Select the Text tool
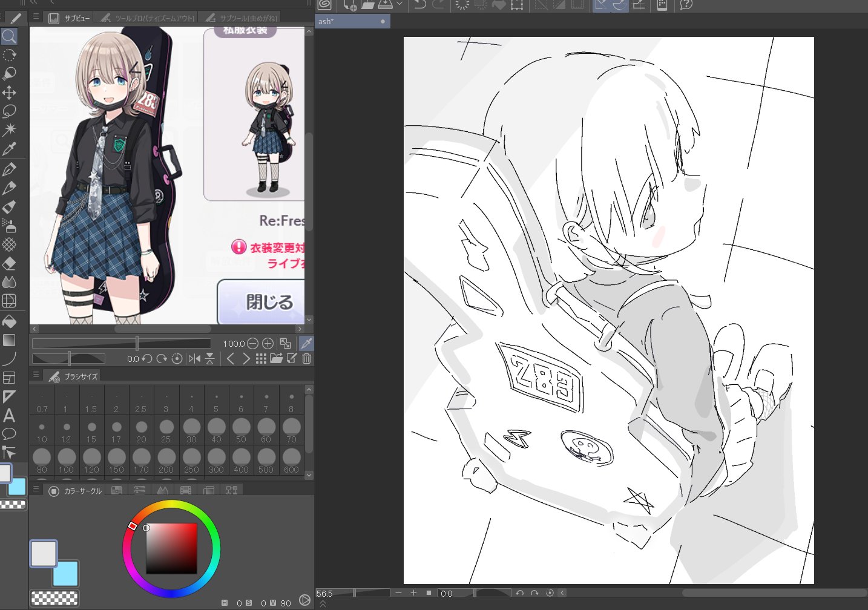The image size is (868, 610). click(x=9, y=415)
